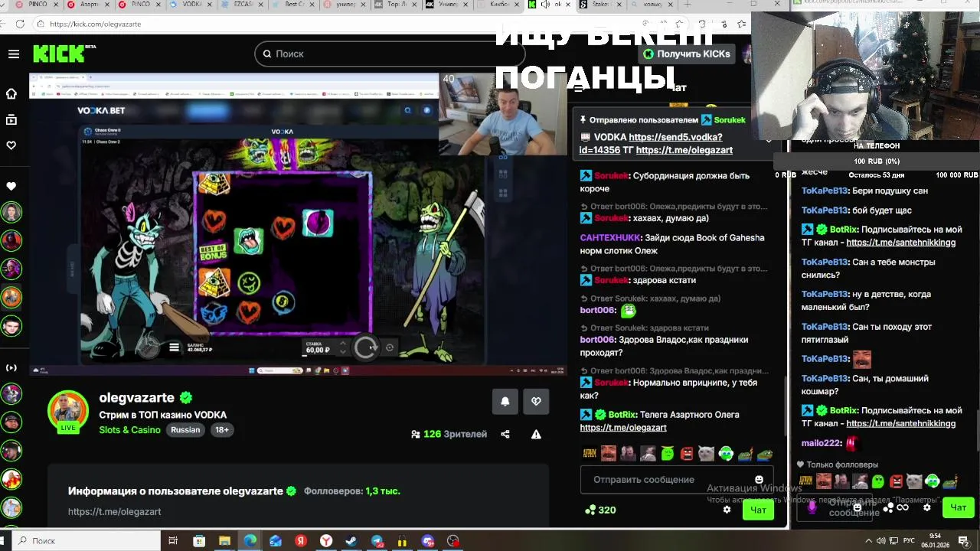Open Task View on Windows taskbar

174,541
